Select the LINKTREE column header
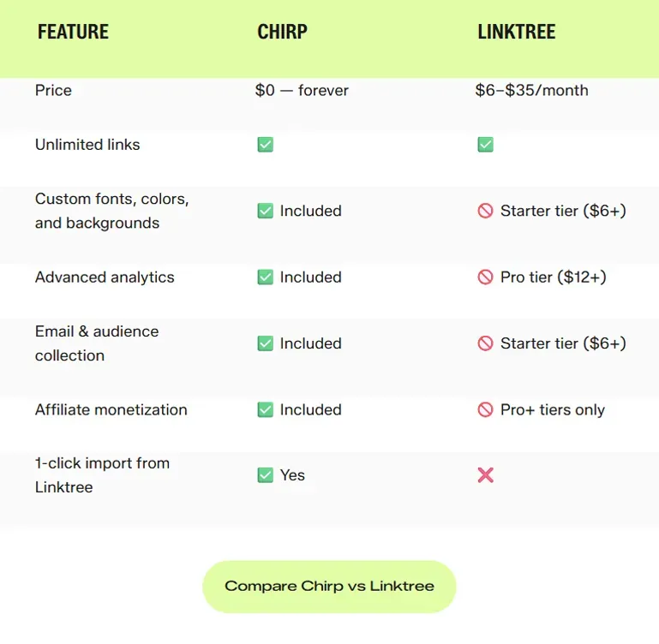 coord(516,33)
